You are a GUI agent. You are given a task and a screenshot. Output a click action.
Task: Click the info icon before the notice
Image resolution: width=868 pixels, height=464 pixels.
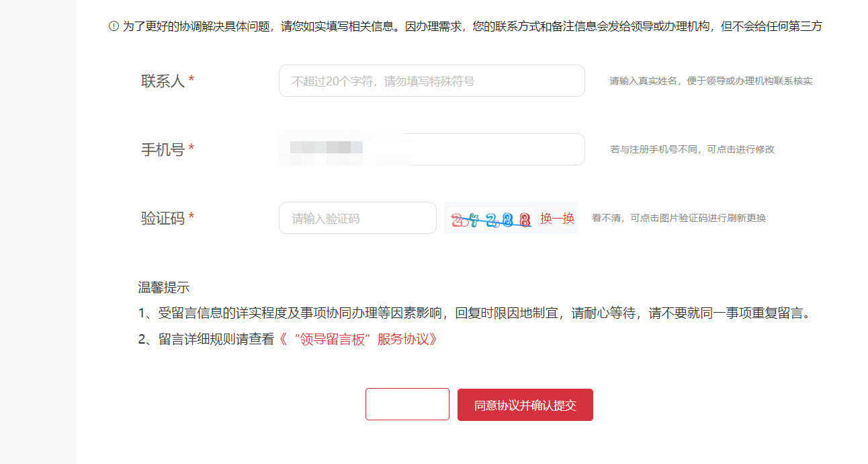click(114, 26)
